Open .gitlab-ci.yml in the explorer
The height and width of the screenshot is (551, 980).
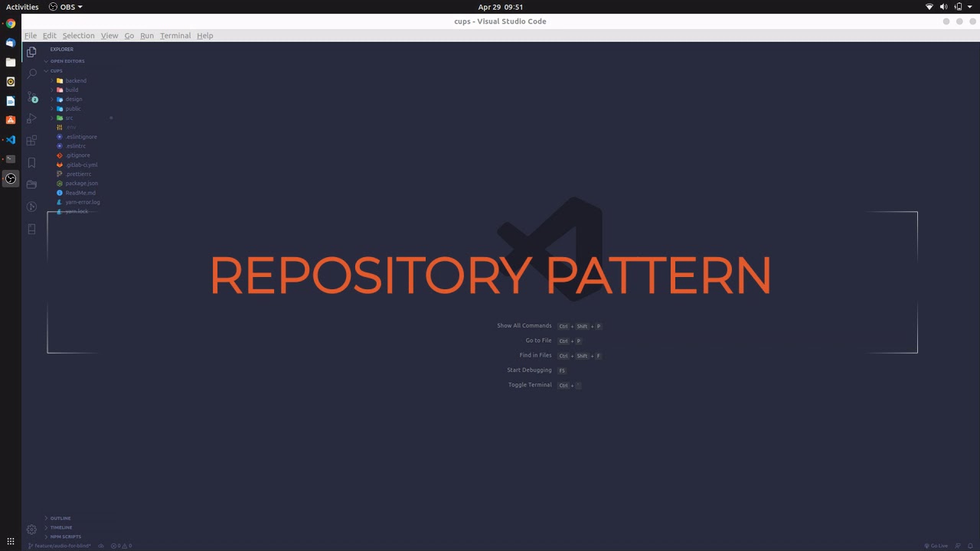tap(81, 165)
